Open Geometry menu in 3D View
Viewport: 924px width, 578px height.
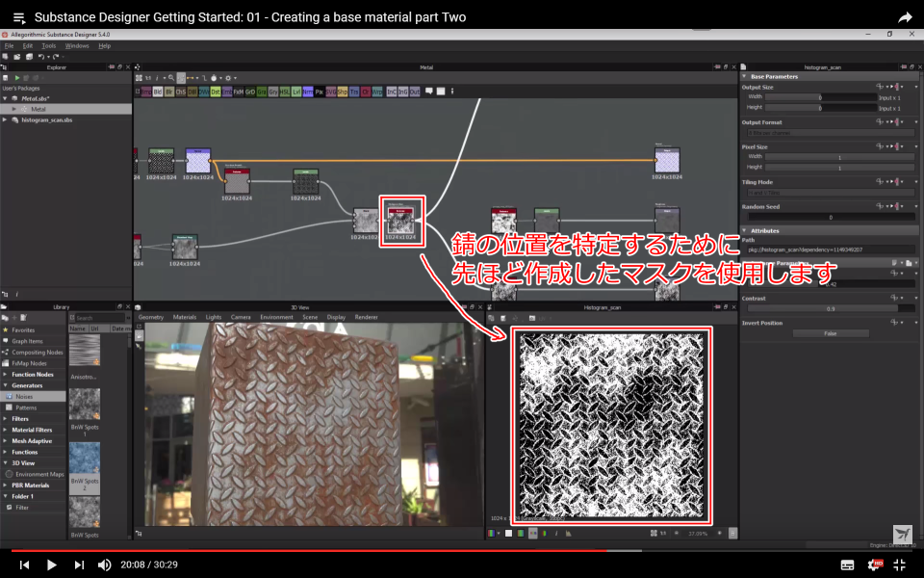[151, 317]
